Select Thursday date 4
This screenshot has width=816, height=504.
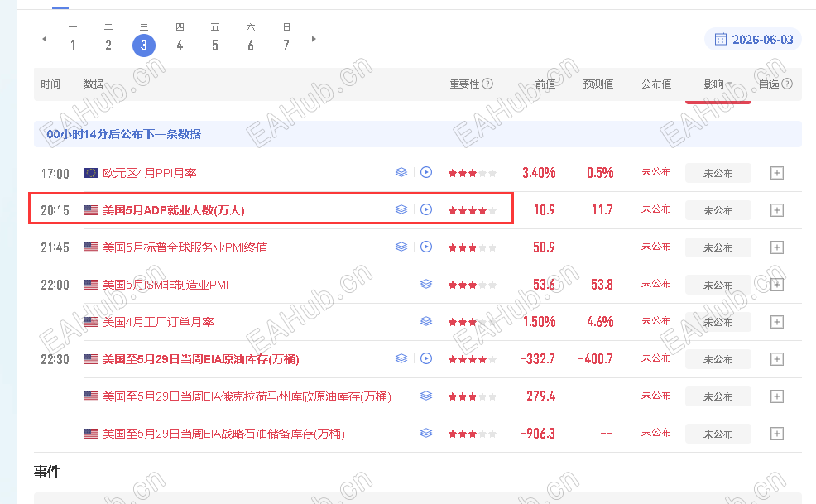180,46
